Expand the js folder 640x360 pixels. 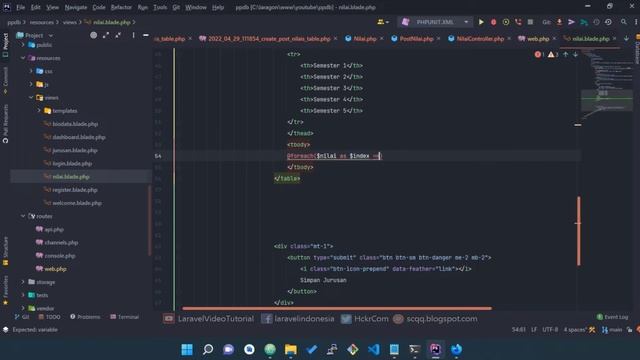click(31, 84)
